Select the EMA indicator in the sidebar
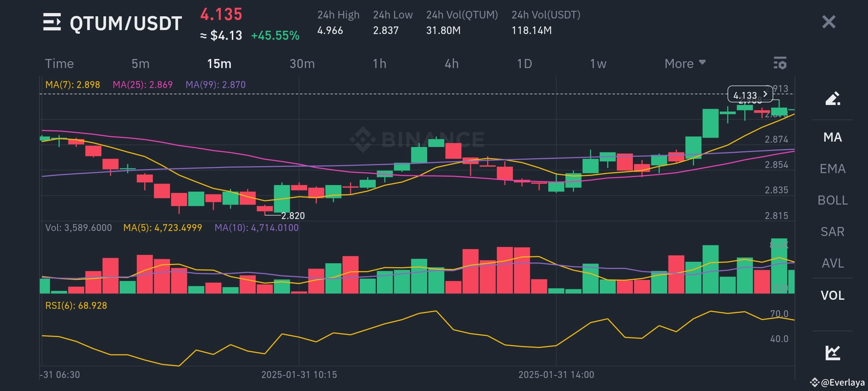 (833, 169)
